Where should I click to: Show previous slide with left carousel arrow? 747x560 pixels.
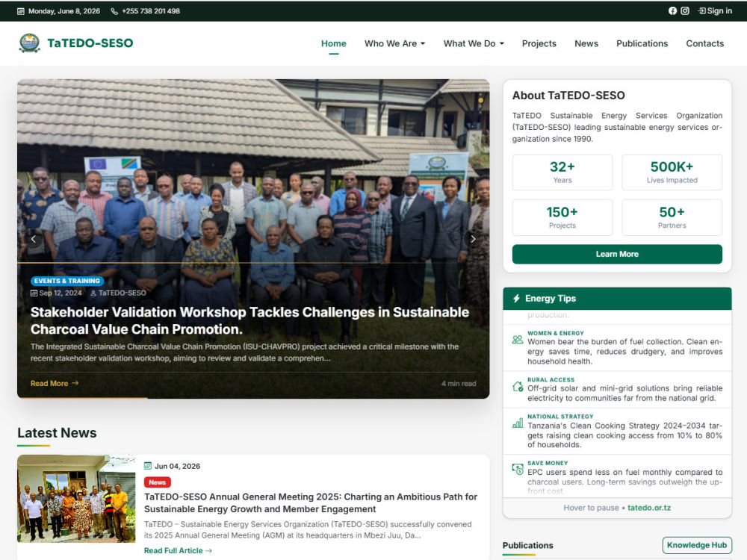(34, 239)
